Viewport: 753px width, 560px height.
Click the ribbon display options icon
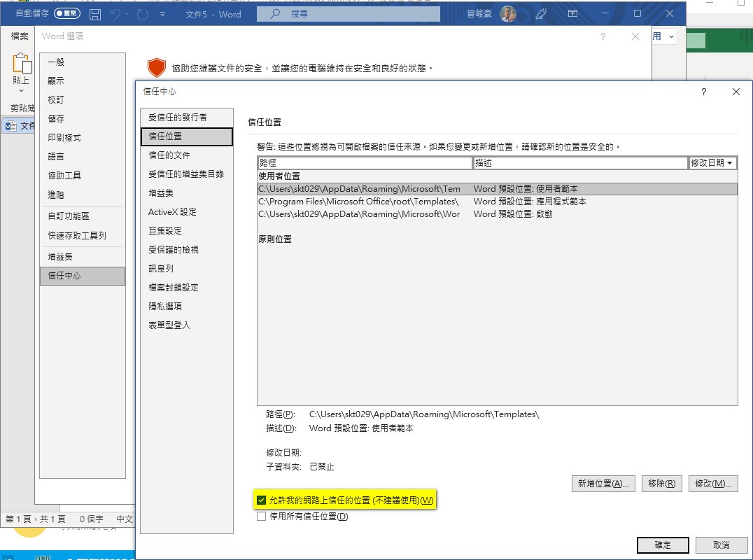[572, 13]
